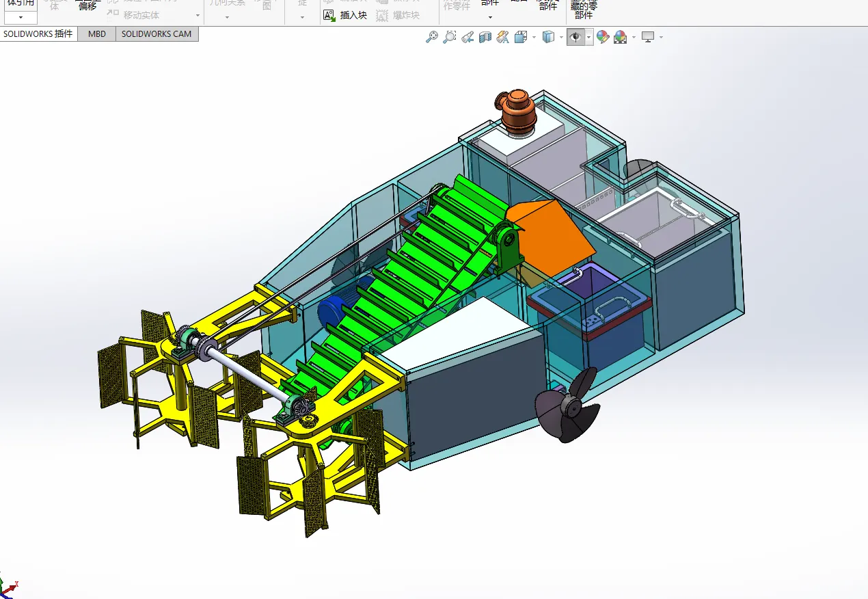Screen dimensions: 868x599
Task: Click the Apply Scene icon
Action: 621,37
